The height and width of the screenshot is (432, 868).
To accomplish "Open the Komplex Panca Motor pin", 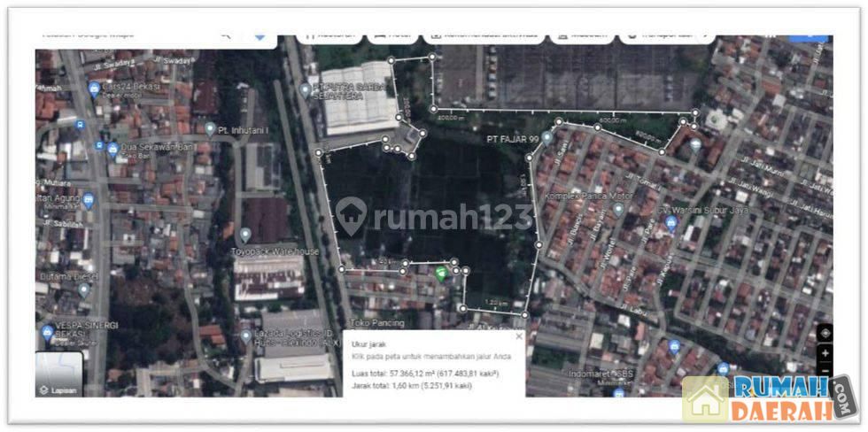I will 618,209.
